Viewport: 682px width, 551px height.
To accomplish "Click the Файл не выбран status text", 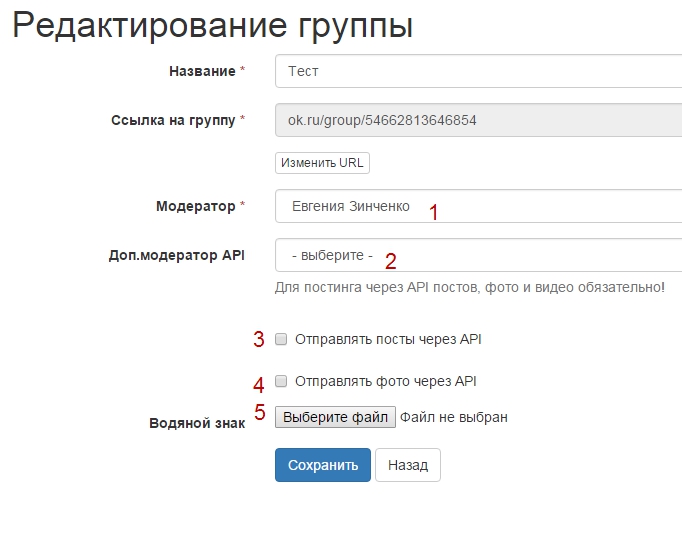I will point(454,417).
